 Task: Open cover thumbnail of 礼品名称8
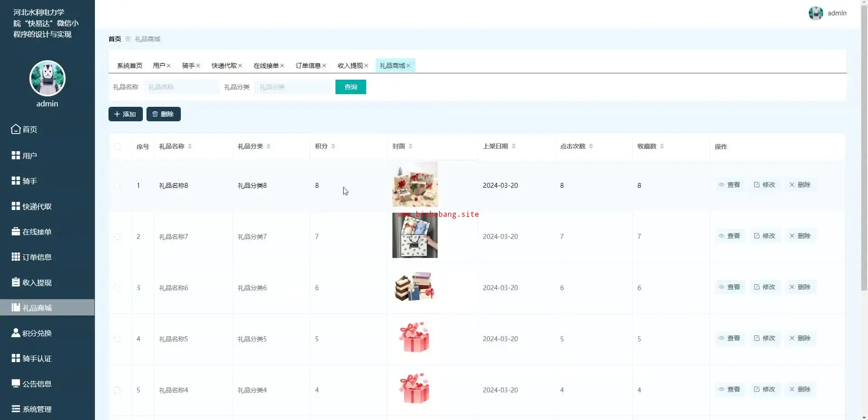415,184
